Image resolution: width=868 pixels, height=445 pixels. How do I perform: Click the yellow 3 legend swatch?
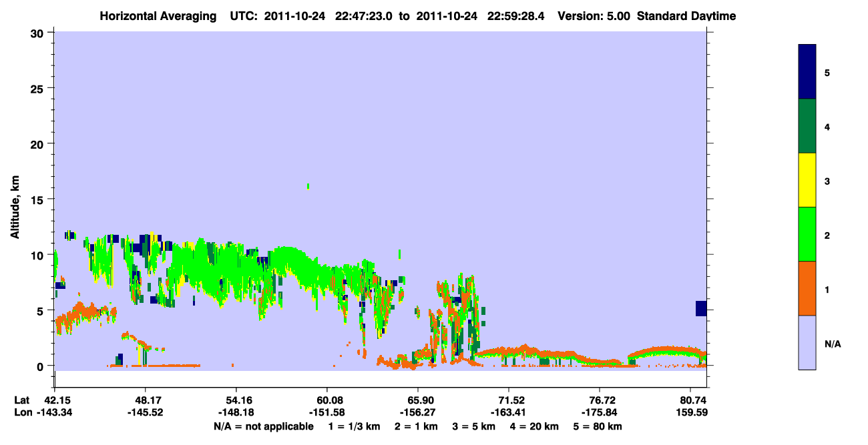(x=807, y=180)
